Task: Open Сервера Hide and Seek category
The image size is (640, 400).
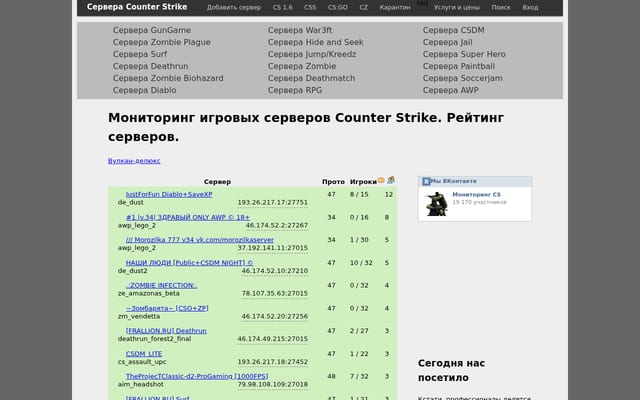Action: 316,42
